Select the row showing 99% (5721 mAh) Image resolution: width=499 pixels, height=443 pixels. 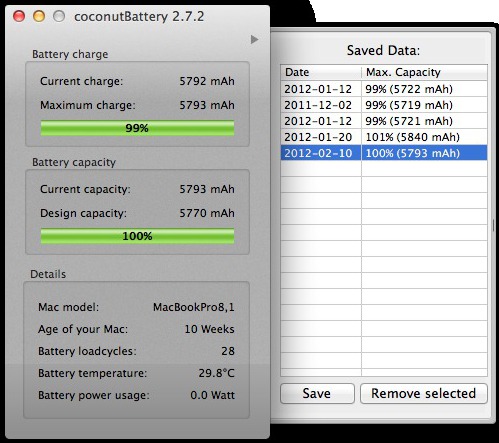(x=384, y=121)
